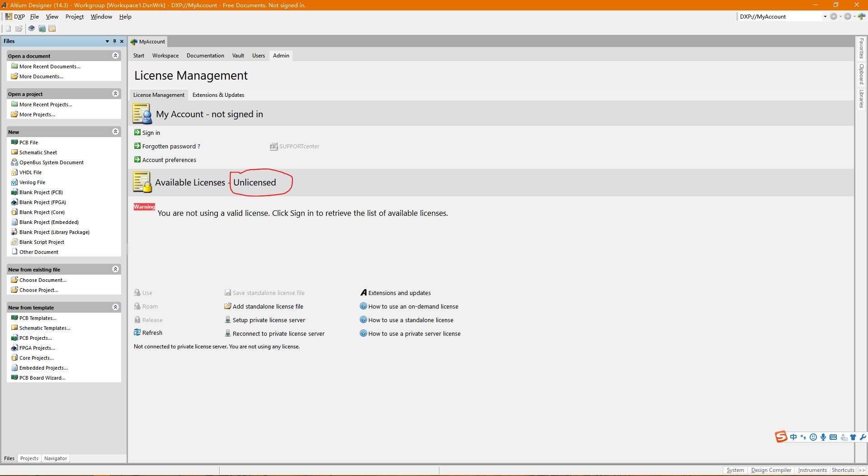Viewport: 868px width, 476px height.
Task: Click More Recent Documents link
Action: 50,67
